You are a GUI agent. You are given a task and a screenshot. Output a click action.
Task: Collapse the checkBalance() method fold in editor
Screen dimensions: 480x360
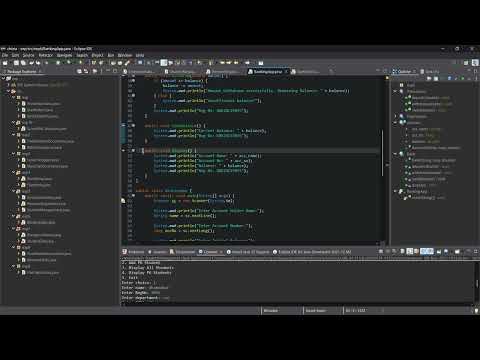pos(133,126)
